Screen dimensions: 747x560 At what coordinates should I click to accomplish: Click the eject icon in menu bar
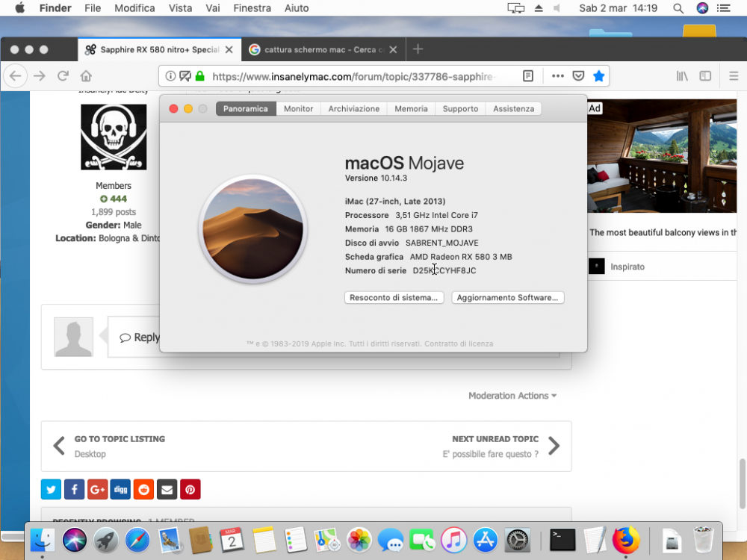539,8
